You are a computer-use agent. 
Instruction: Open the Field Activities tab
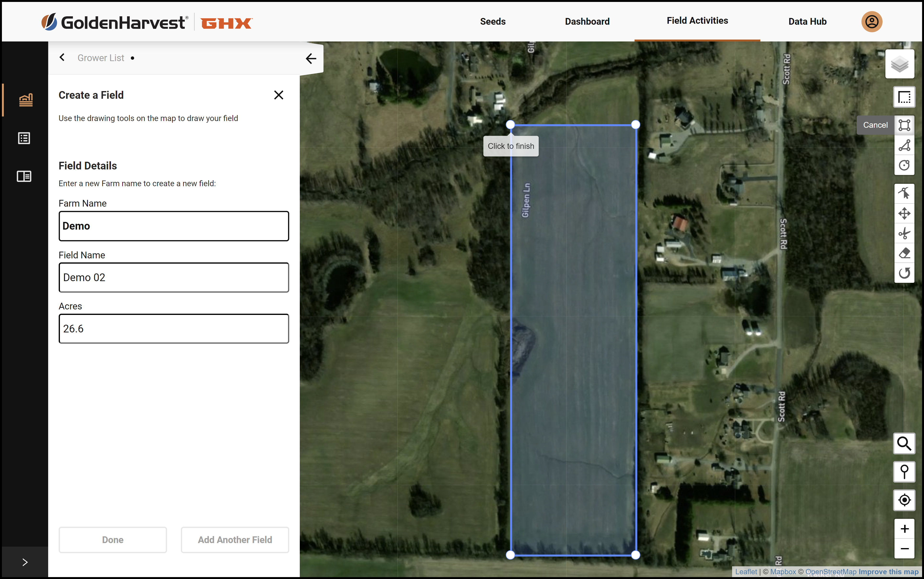[x=697, y=21]
